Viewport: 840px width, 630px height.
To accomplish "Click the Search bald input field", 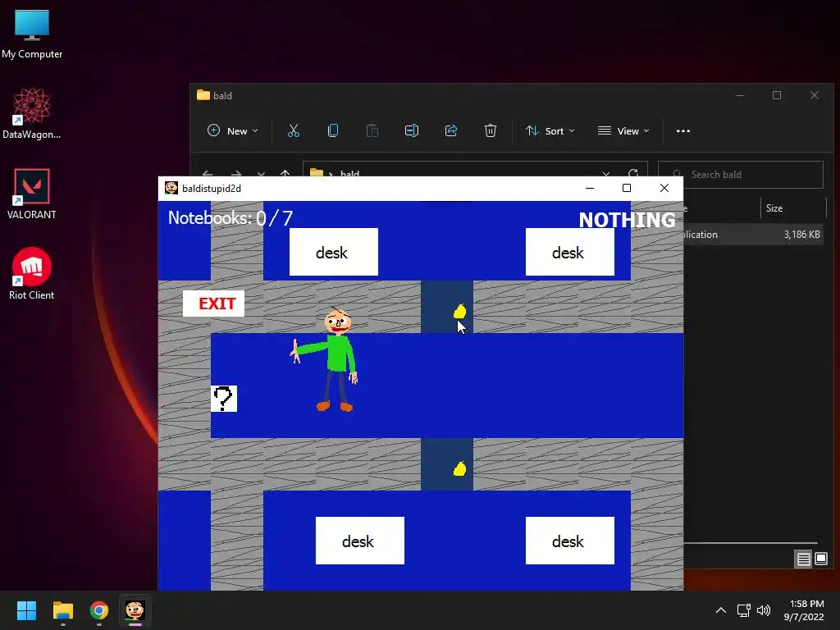I will coord(741,175).
